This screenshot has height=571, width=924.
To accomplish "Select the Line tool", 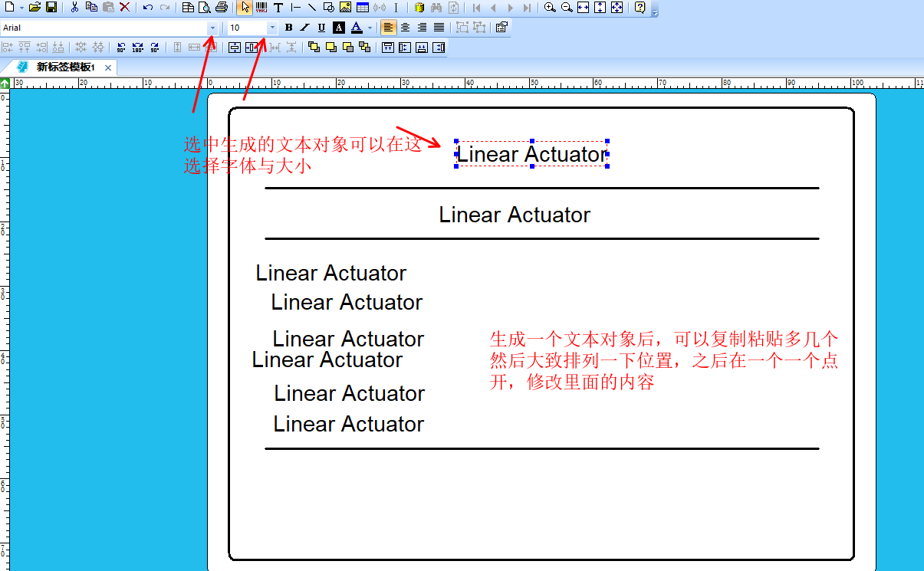I will click(x=312, y=8).
